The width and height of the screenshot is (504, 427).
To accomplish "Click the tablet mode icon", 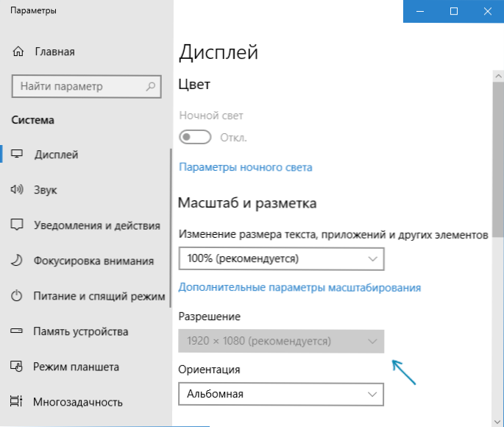I will click(16, 366).
